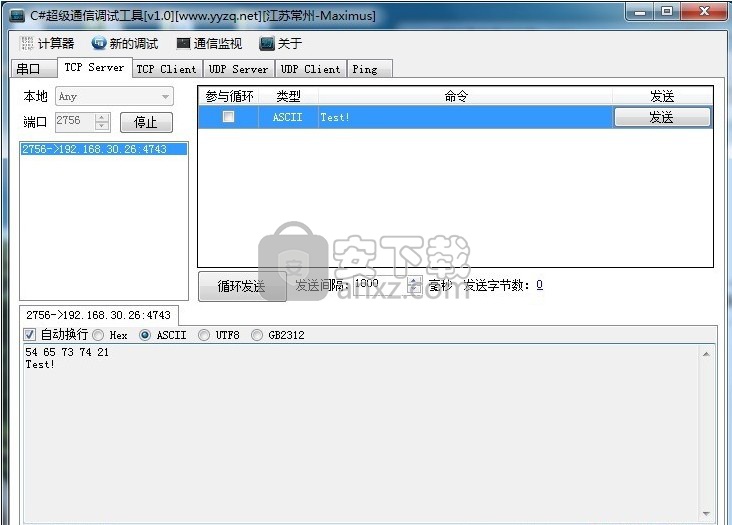
Task: Click the 停止 stop button
Action: (146, 122)
